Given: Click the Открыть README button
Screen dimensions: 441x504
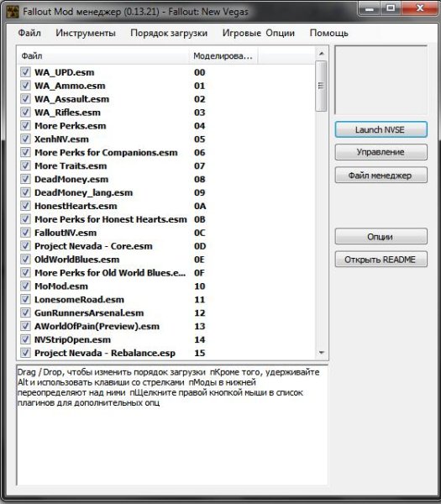Looking at the screenshot, I should (x=381, y=260).
